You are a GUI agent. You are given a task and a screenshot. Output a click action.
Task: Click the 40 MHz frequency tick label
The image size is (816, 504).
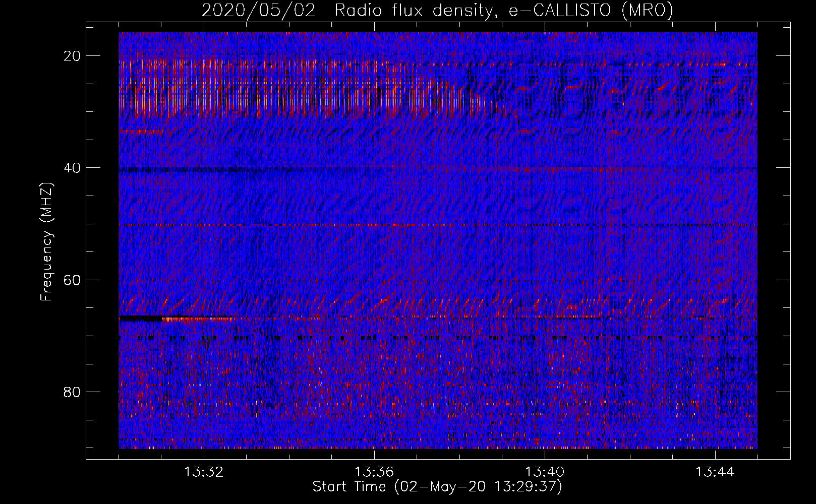pyautogui.click(x=72, y=168)
